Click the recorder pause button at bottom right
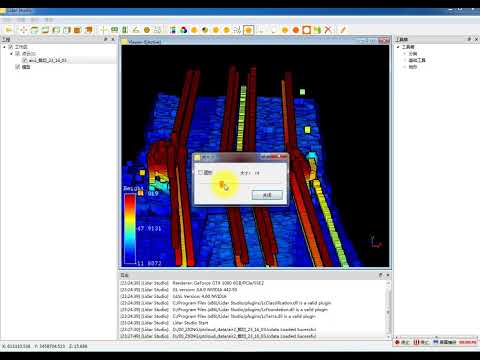The width and height of the screenshot is (480, 360). [421, 342]
